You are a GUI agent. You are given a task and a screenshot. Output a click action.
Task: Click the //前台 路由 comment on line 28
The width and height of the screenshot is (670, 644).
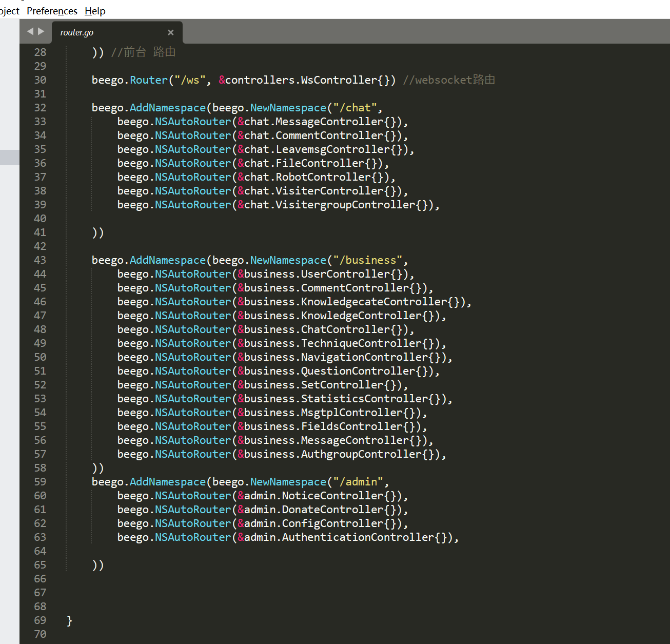click(144, 52)
